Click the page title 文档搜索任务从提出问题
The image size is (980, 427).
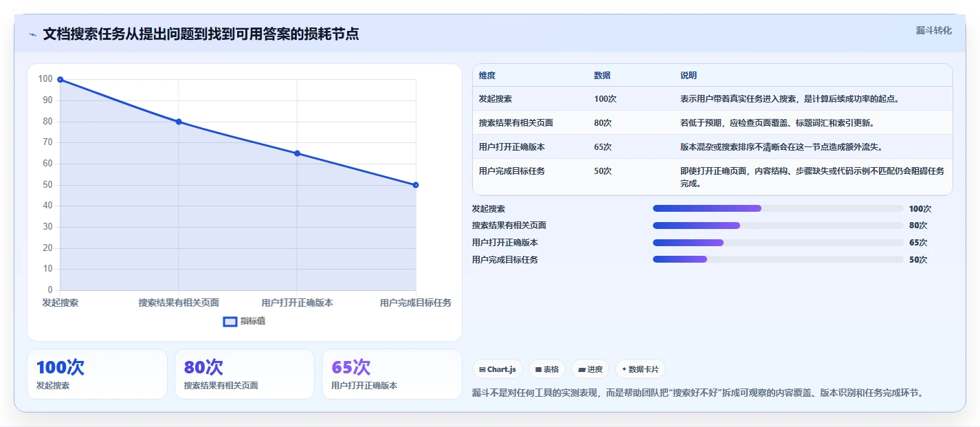tap(201, 34)
